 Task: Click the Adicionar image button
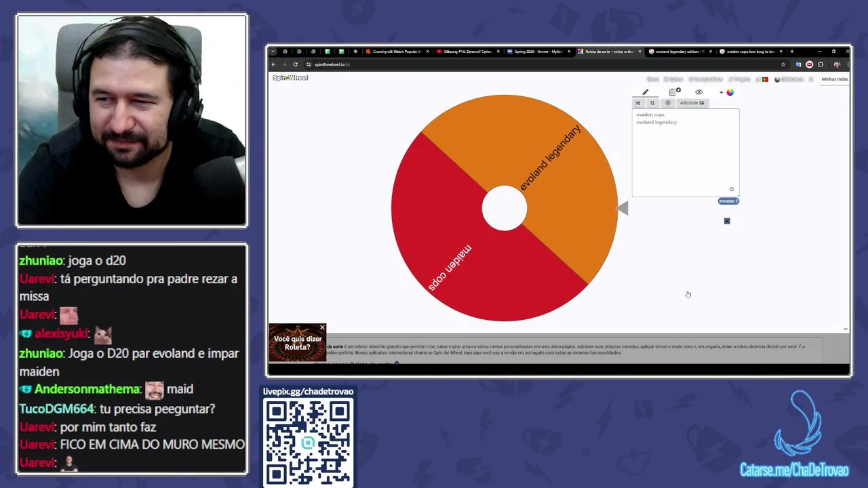click(692, 103)
